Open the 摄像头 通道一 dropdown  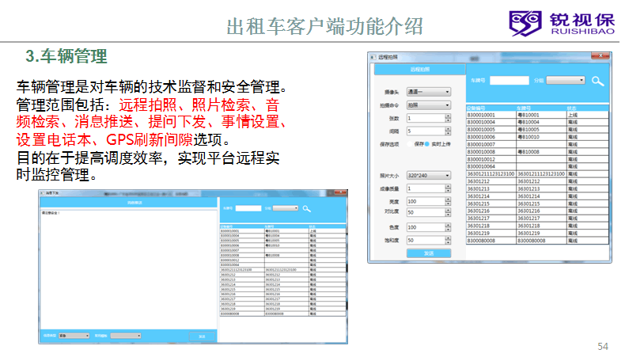tap(428, 92)
